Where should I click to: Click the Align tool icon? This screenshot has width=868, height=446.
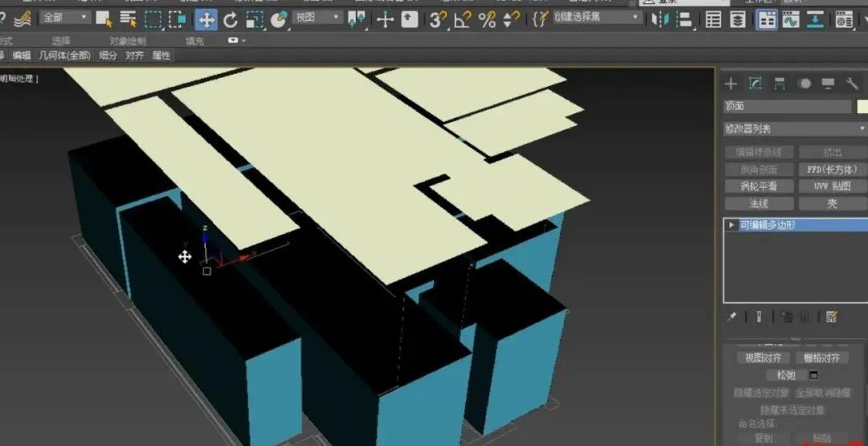[x=685, y=20]
